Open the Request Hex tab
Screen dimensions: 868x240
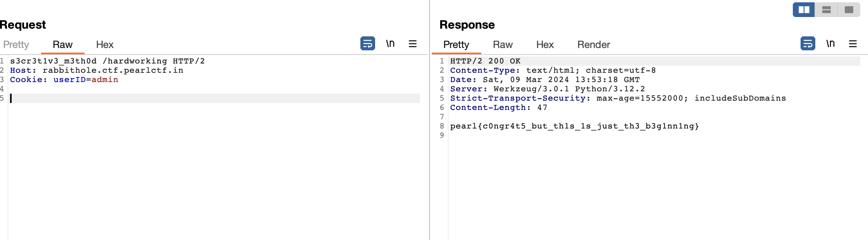105,45
